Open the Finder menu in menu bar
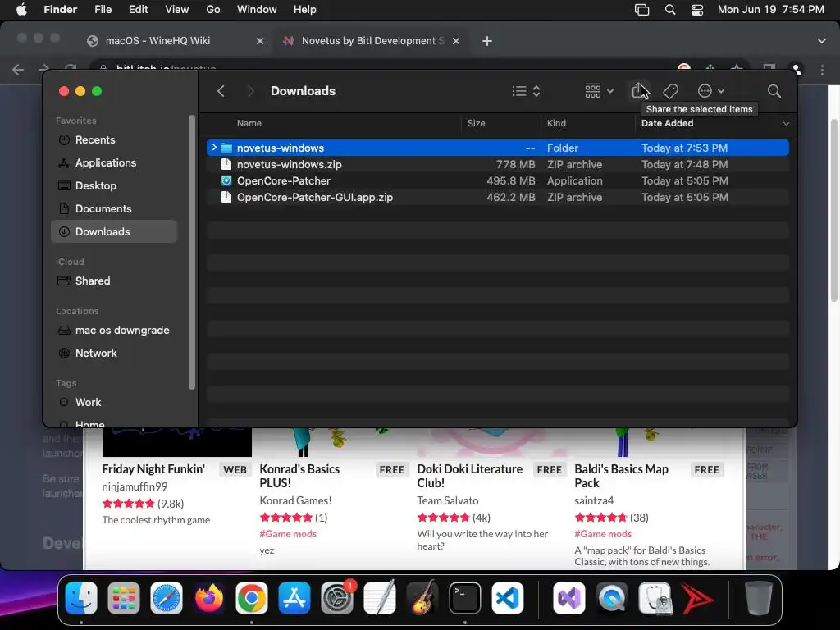This screenshot has width=840, height=630. pos(60,10)
